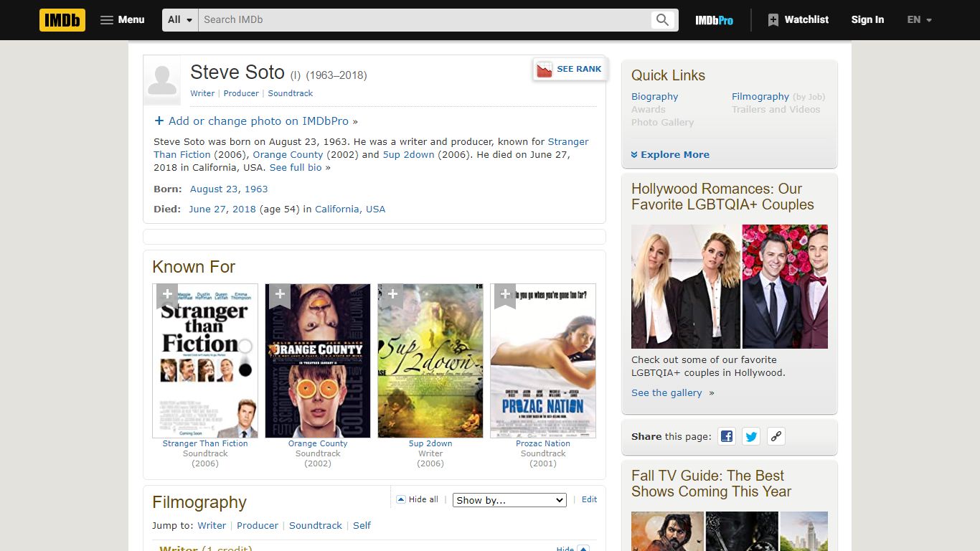Open the Prozac Nation poster
Viewport: 980px width, 551px height.
543,361
